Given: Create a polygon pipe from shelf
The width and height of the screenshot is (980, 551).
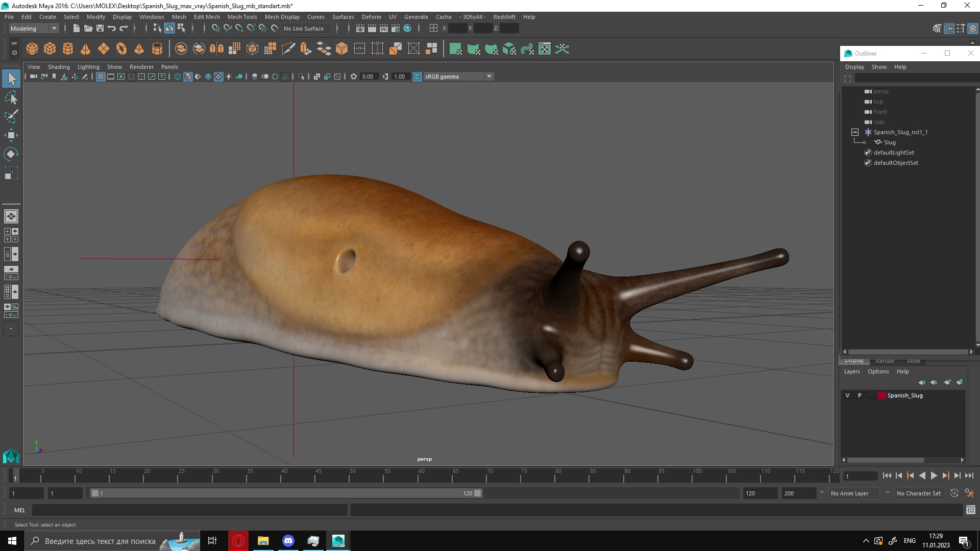Looking at the screenshot, I should coord(157,49).
